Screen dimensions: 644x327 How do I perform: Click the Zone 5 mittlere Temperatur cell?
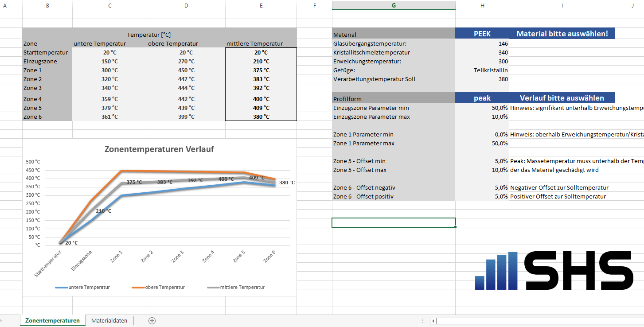pos(261,108)
